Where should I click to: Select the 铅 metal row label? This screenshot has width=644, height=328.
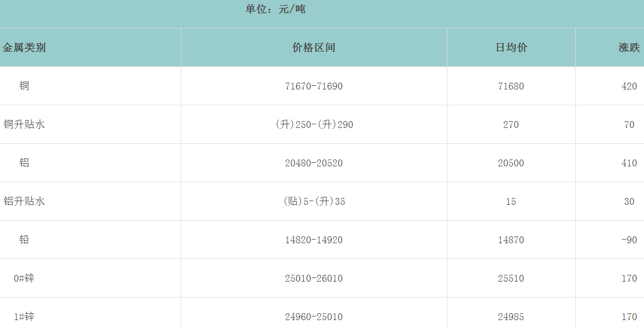[x=24, y=240]
